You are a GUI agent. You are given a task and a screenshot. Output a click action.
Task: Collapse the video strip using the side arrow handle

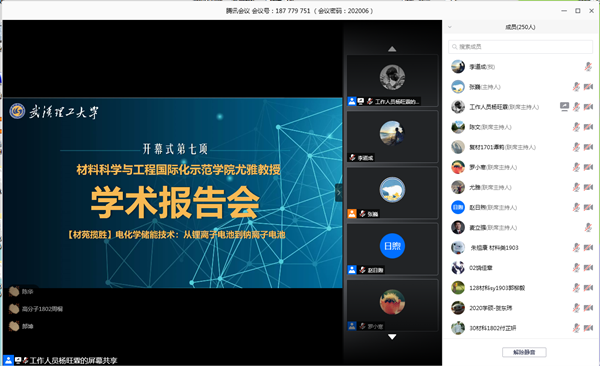(339, 193)
